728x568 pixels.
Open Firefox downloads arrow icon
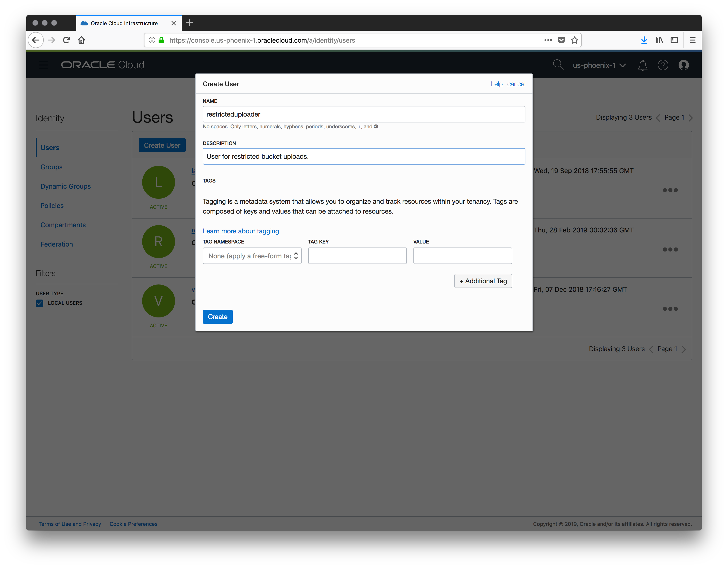pyautogui.click(x=644, y=40)
